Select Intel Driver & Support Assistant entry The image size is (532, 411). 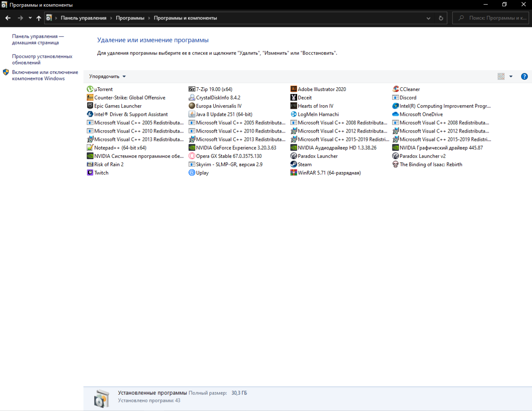coord(128,114)
